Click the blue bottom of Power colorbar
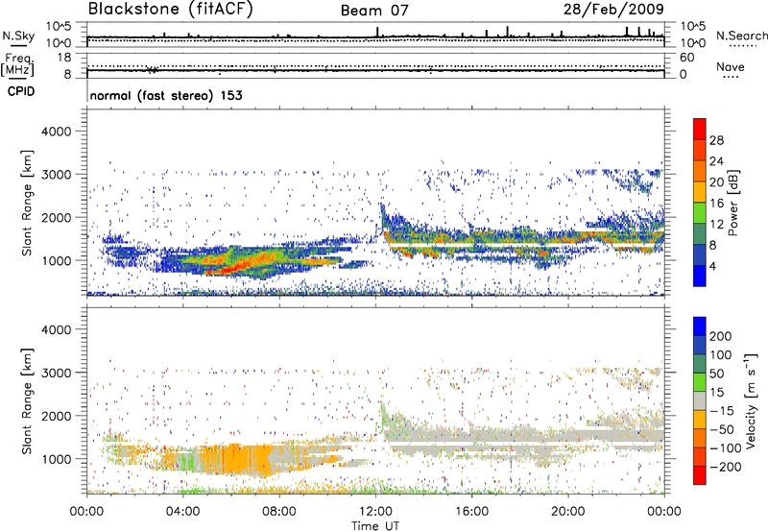 tap(700, 276)
